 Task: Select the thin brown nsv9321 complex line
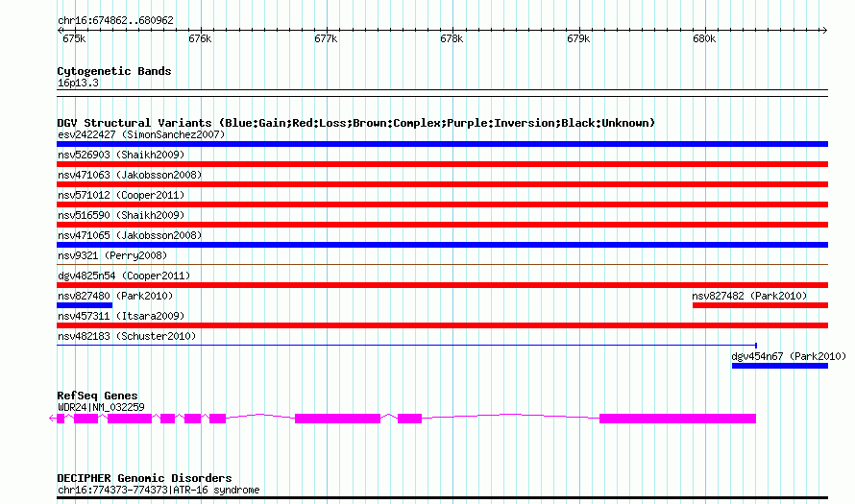pos(442,265)
